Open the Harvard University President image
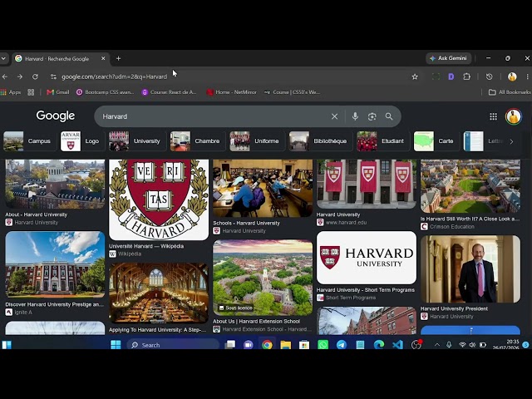 [470, 269]
